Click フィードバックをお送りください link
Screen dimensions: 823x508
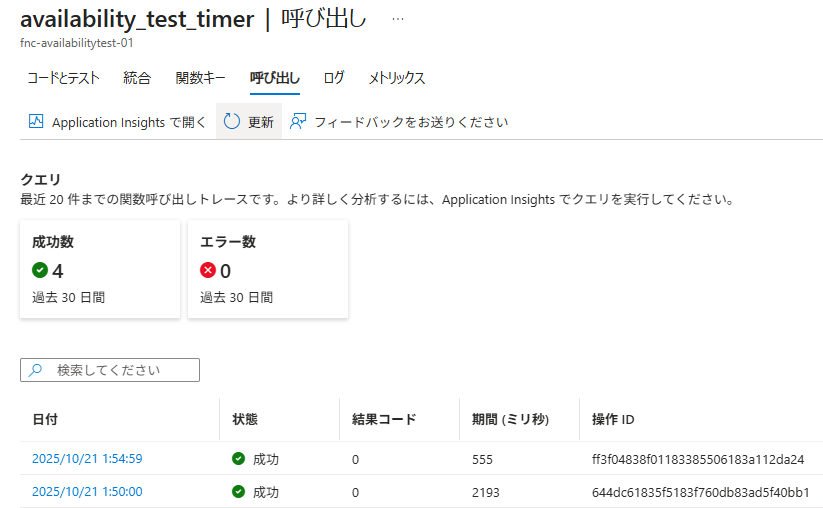tap(411, 122)
